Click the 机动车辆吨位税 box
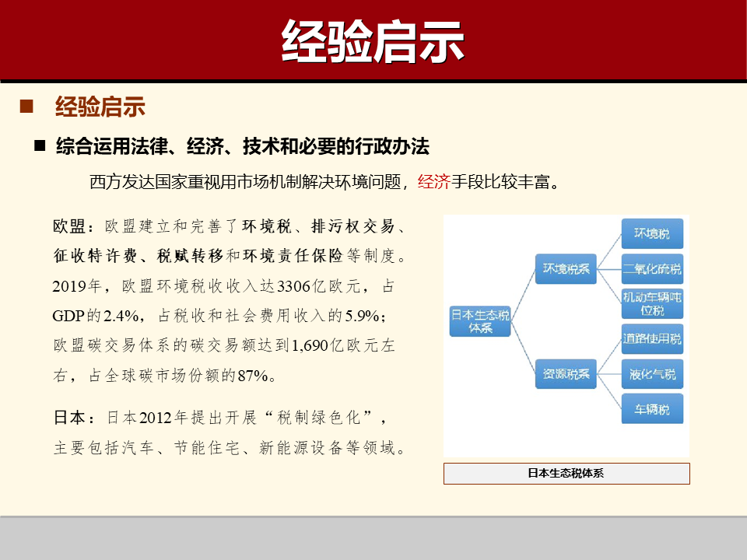 click(x=654, y=303)
